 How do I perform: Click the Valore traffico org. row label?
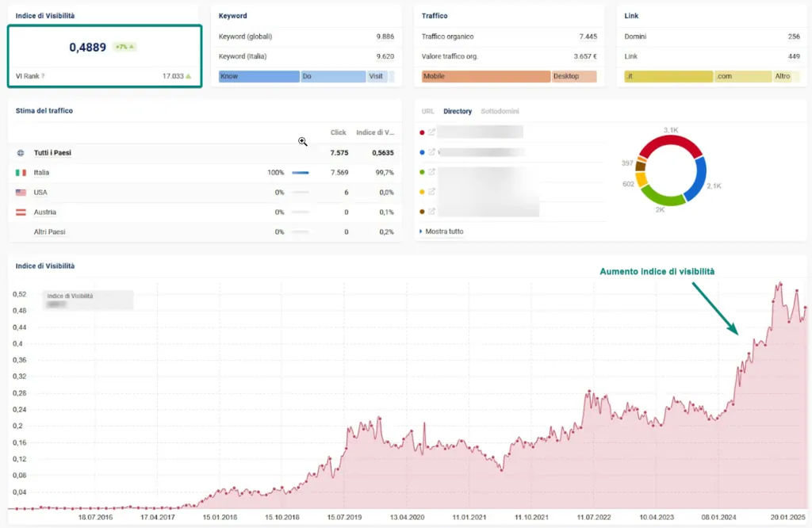[x=450, y=56]
